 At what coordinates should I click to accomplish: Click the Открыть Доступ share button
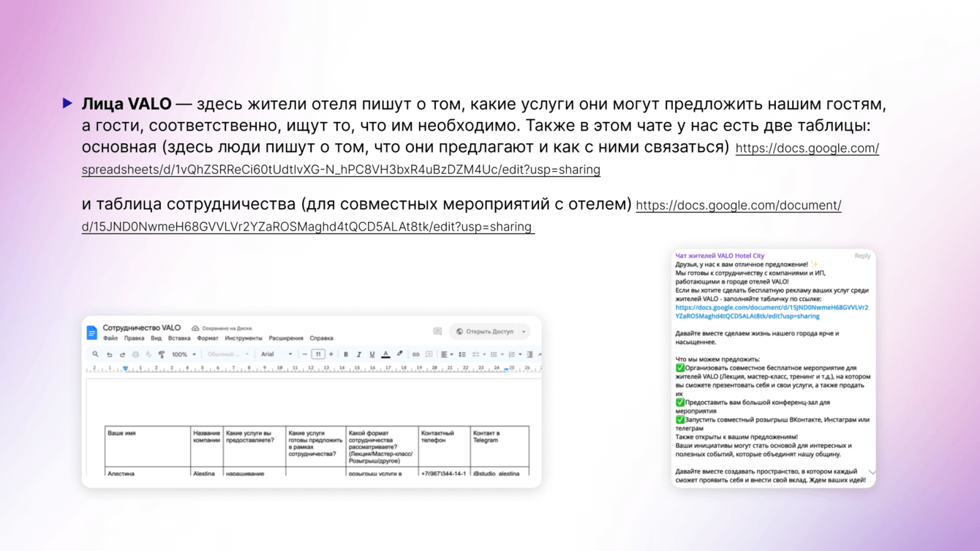[x=485, y=332]
